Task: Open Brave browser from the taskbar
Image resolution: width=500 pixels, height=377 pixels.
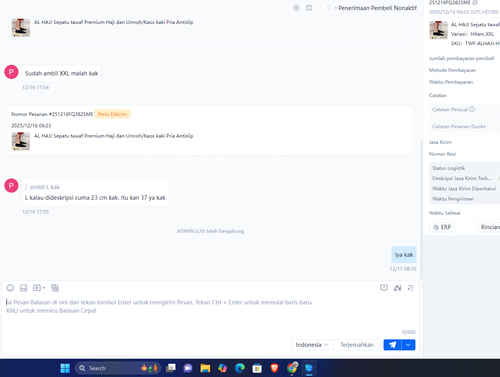Action: click(274, 368)
